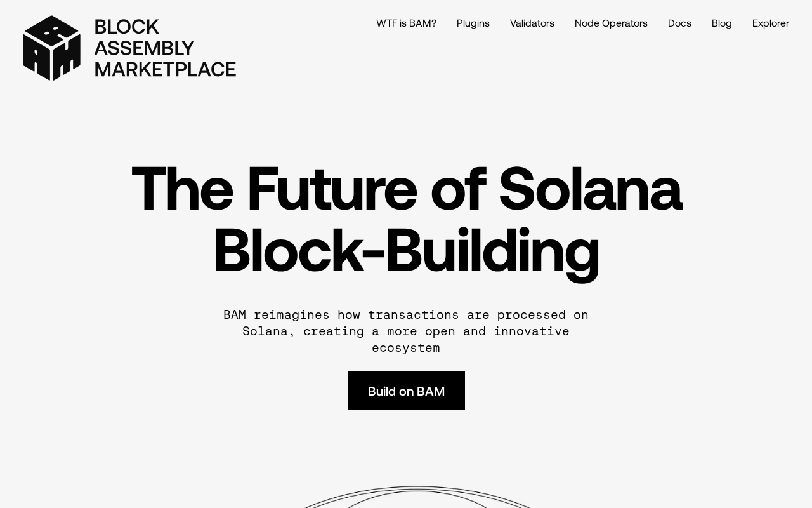The width and height of the screenshot is (812, 508).
Task: Click the right 'M' face of the cube logo
Action: coord(67,56)
